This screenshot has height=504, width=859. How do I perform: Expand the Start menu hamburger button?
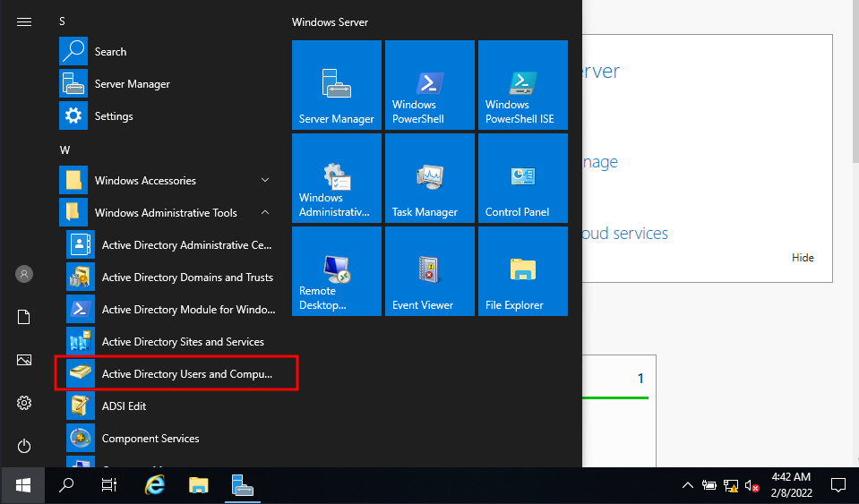(x=24, y=21)
